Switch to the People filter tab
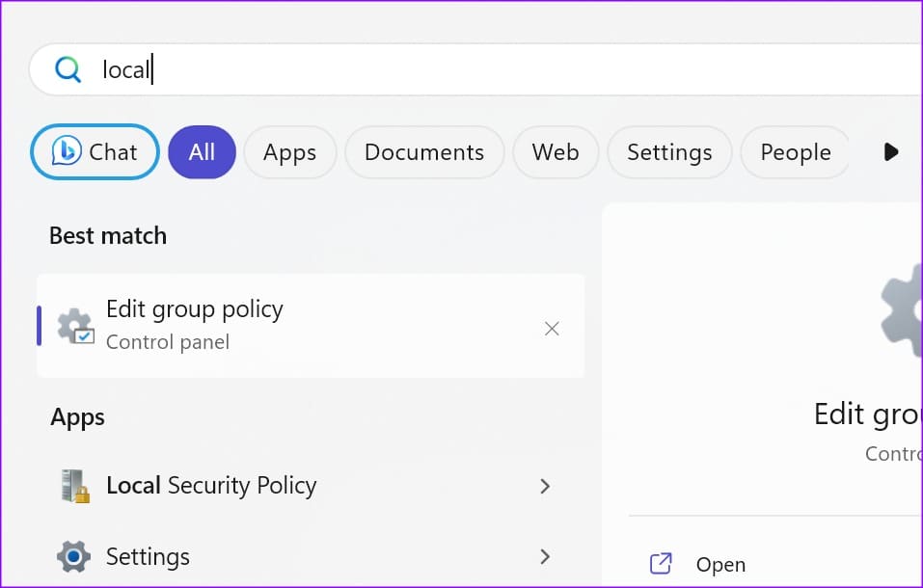923x588 pixels. [795, 151]
